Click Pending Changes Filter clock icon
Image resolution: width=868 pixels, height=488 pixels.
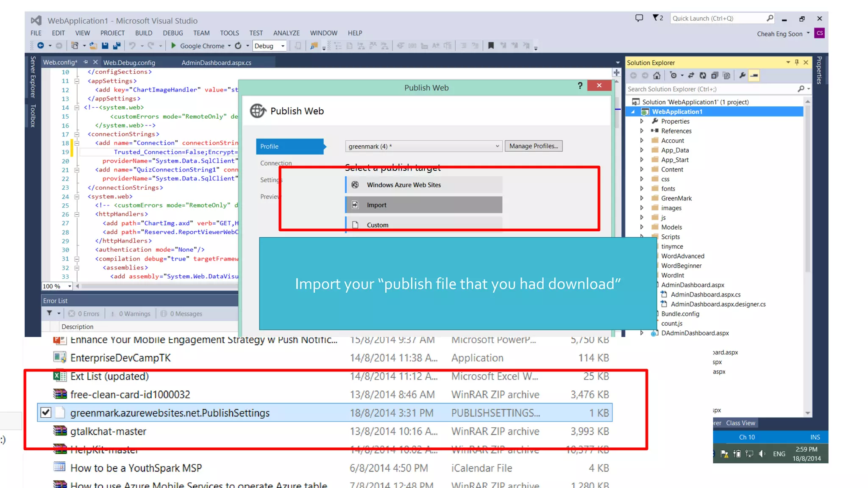[673, 75]
